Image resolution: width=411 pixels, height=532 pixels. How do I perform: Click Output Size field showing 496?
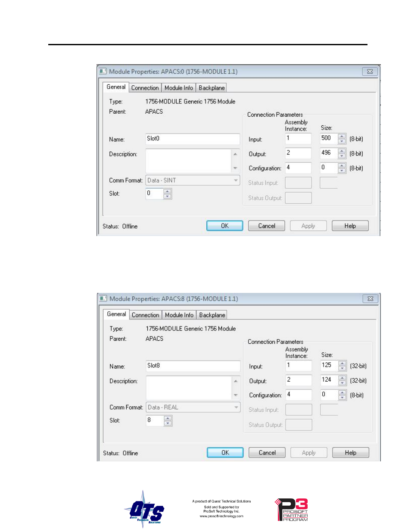click(x=329, y=153)
